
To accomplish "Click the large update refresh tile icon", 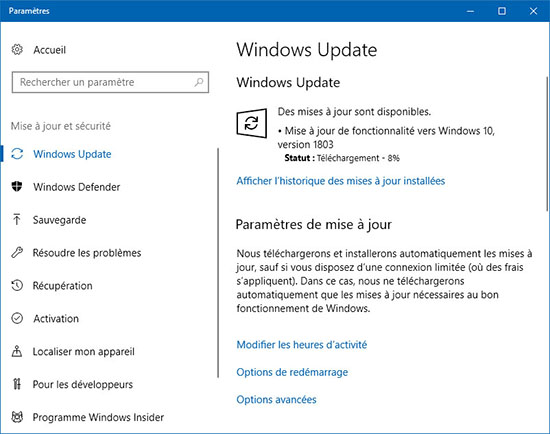I will coord(251,123).
